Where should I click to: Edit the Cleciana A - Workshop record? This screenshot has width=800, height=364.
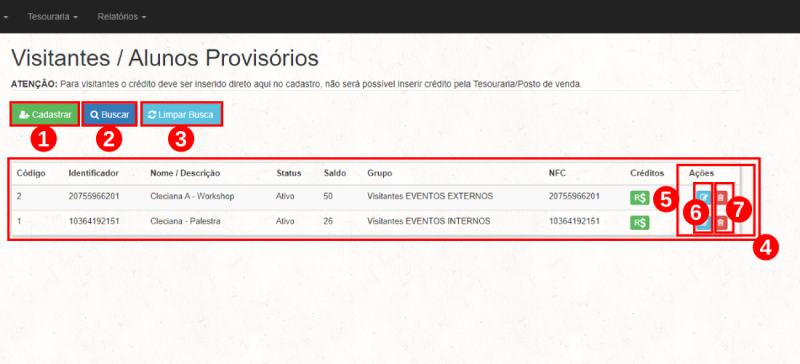704,197
